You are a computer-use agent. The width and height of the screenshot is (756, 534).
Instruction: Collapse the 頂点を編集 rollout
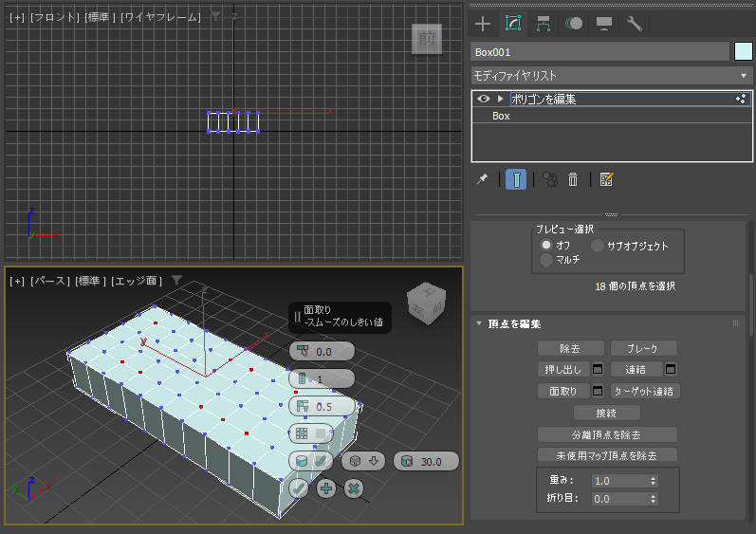[x=479, y=323]
